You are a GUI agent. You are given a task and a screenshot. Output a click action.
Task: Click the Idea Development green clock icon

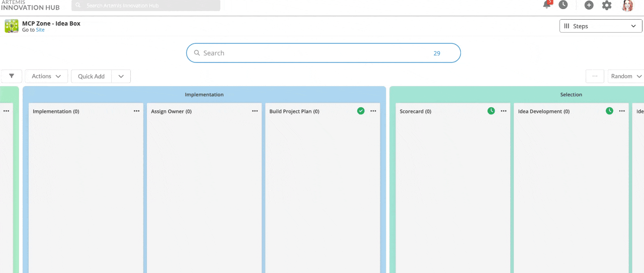609,111
